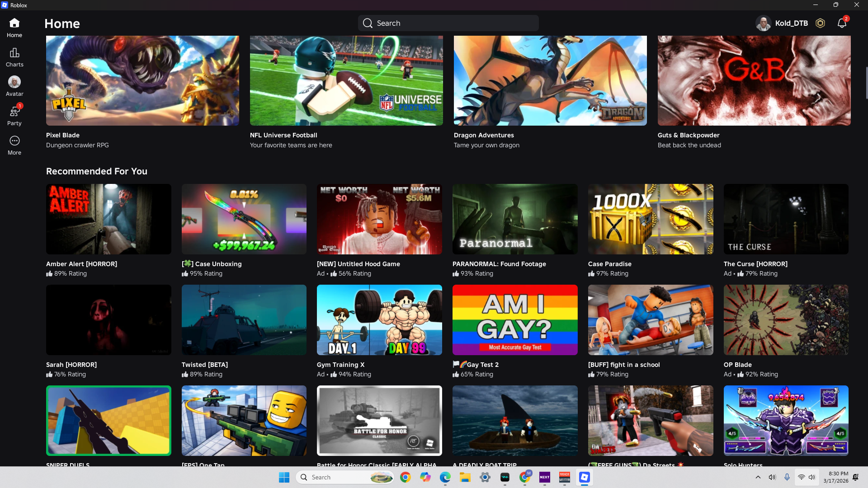Open the NFL Universe Football thumbnail
The image size is (868, 488).
coord(346,80)
